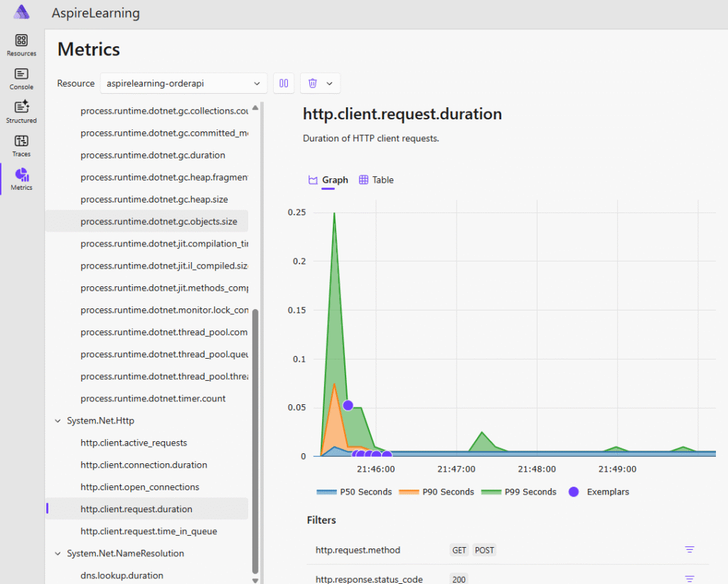Open filter menu for http.request.method
The image size is (728, 584).
coord(690,550)
